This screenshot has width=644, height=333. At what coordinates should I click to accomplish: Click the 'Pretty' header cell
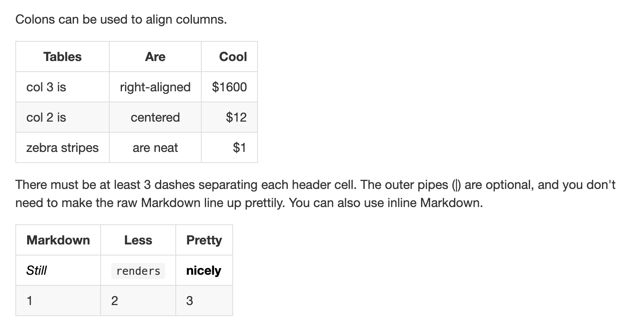[x=204, y=240]
